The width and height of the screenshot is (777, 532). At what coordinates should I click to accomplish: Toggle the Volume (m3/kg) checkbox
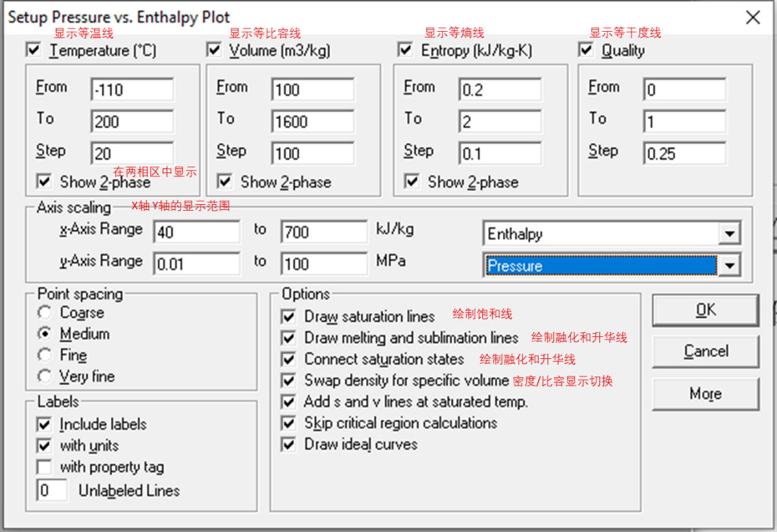coord(214,49)
